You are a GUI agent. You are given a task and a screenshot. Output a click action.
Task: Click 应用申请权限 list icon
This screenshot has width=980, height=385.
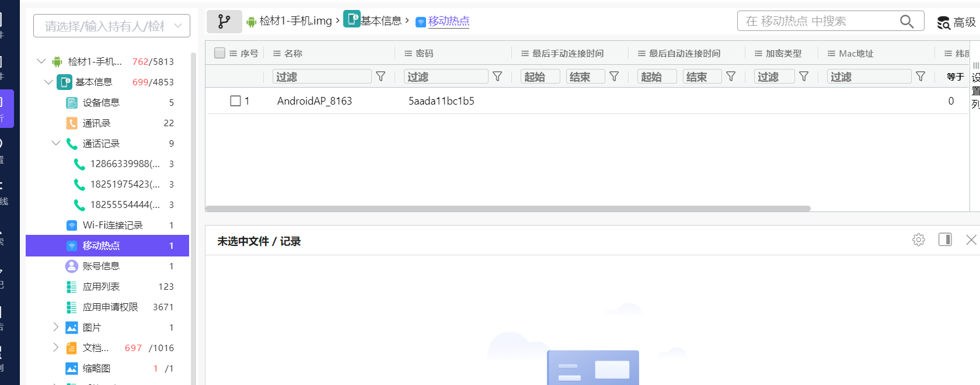click(x=72, y=307)
